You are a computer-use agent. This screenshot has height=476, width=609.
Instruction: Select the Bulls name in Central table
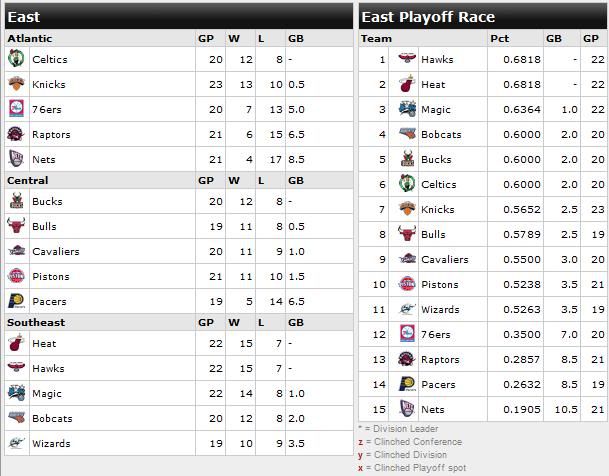(x=44, y=226)
